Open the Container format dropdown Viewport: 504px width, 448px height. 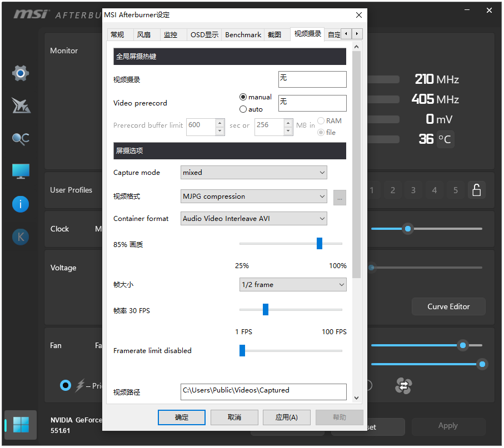[253, 218]
